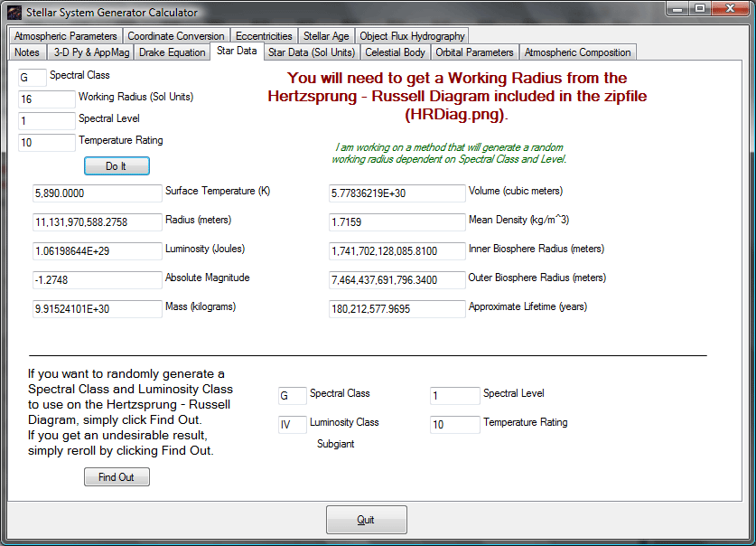Click the top Spectral Class field
The width and height of the screenshot is (756, 546).
point(33,77)
